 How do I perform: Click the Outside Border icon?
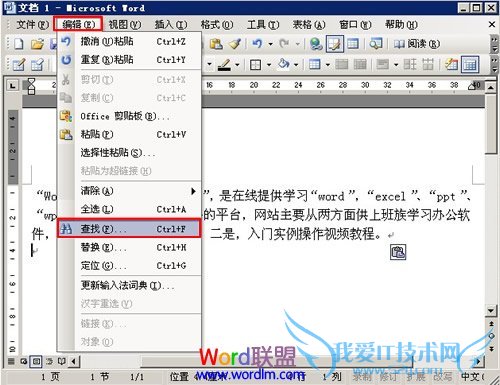pos(255,64)
